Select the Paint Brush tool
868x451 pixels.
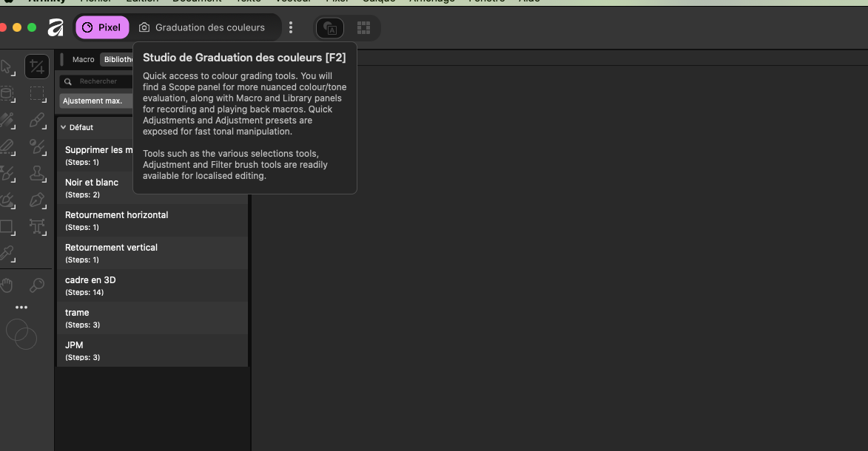pyautogui.click(x=37, y=120)
